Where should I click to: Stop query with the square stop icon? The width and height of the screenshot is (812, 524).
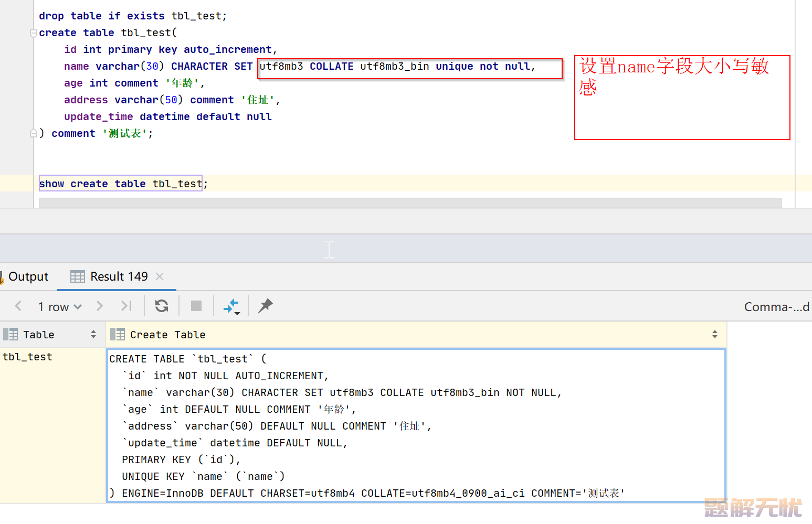click(196, 306)
